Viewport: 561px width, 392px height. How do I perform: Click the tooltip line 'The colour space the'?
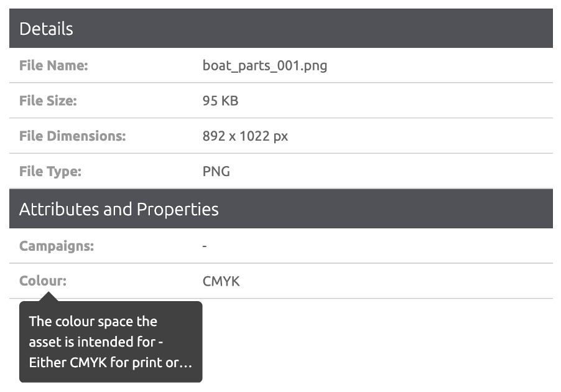coord(93,322)
